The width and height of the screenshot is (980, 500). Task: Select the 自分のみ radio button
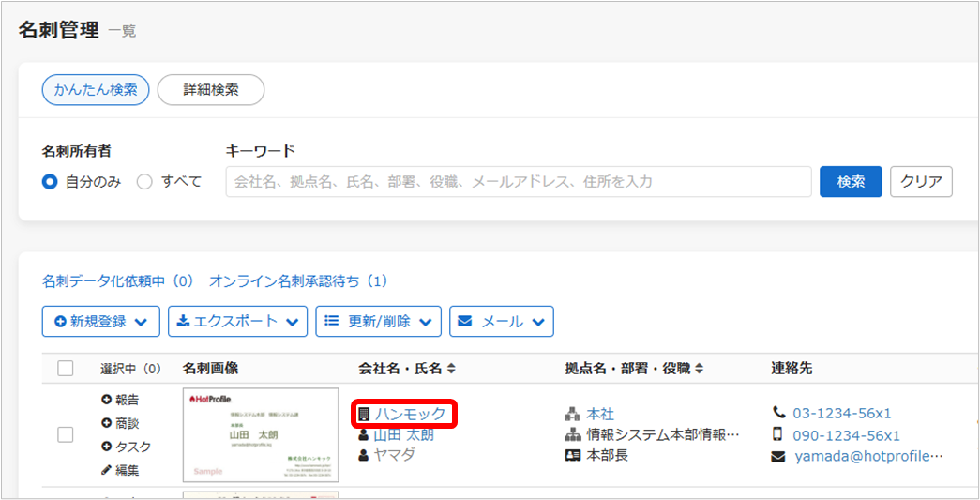pyautogui.click(x=51, y=182)
